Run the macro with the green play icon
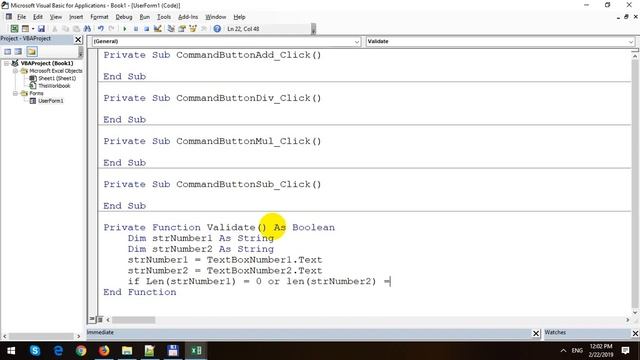 click(x=124, y=29)
